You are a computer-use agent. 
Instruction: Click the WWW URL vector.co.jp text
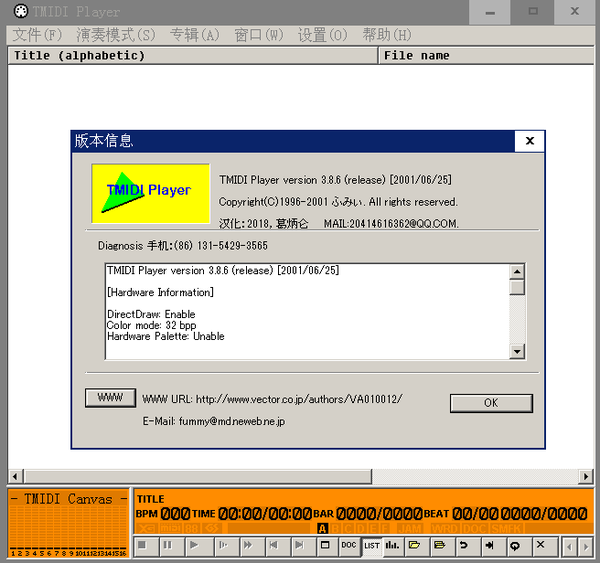(x=272, y=399)
